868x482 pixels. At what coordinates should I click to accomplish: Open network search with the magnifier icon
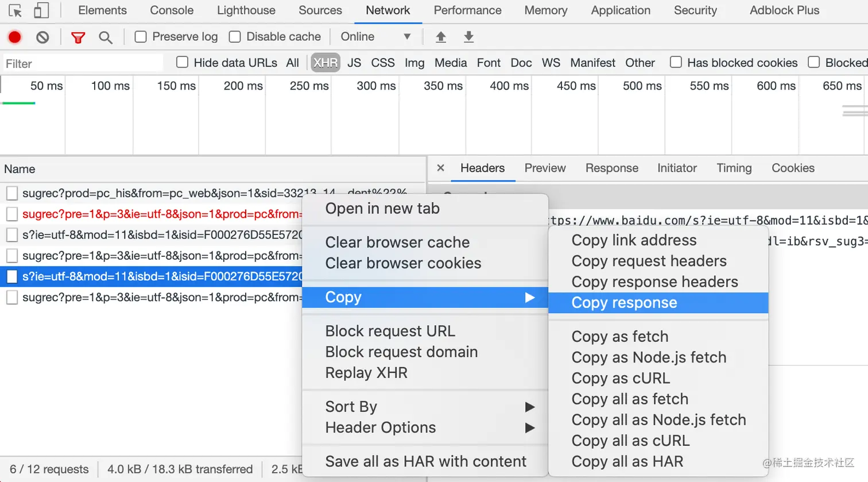coord(105,37)
